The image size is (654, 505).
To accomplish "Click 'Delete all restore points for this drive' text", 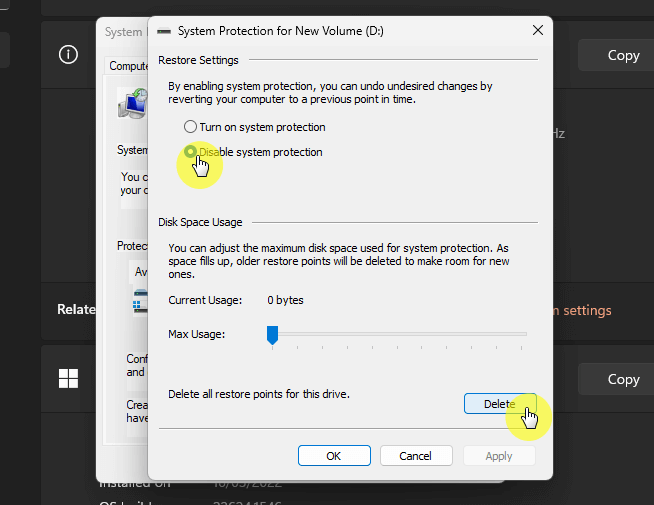I will [259, 394].
